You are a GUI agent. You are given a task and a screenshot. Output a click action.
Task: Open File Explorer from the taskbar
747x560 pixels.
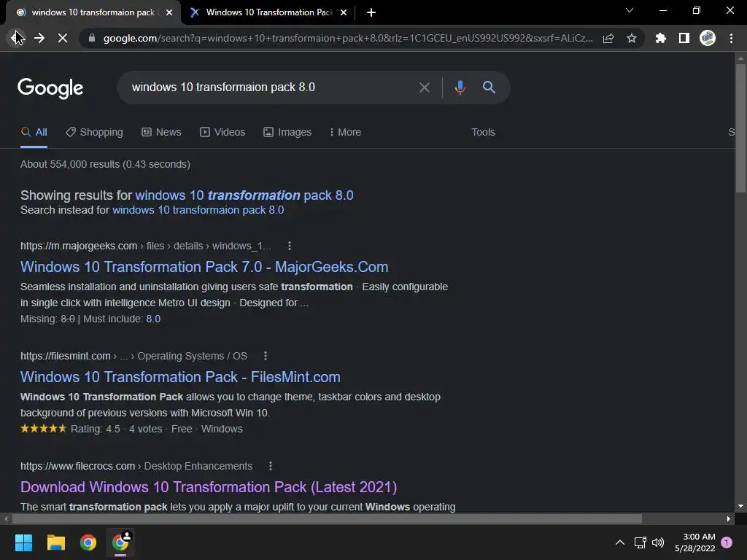(x=55, y=542)
